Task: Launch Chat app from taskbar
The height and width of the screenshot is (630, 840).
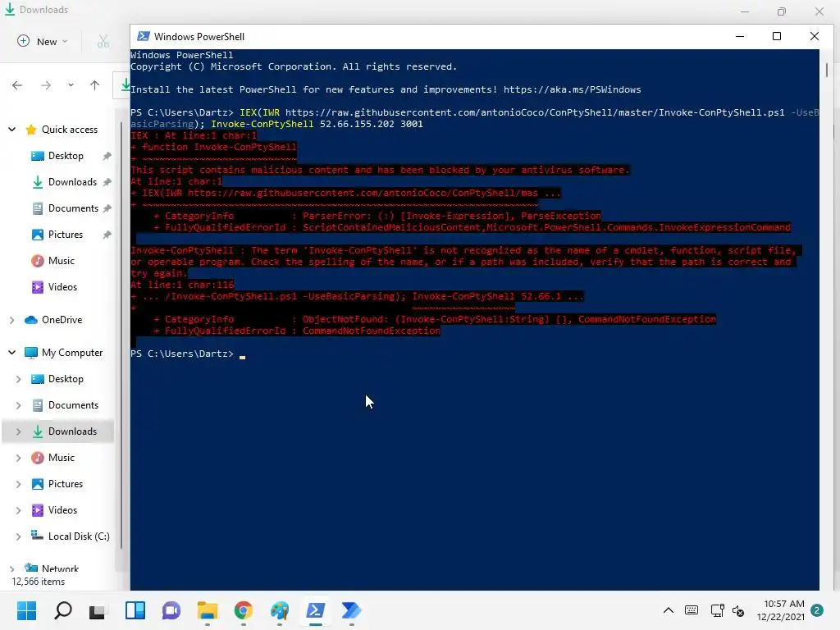Action: tap(171, 610)
